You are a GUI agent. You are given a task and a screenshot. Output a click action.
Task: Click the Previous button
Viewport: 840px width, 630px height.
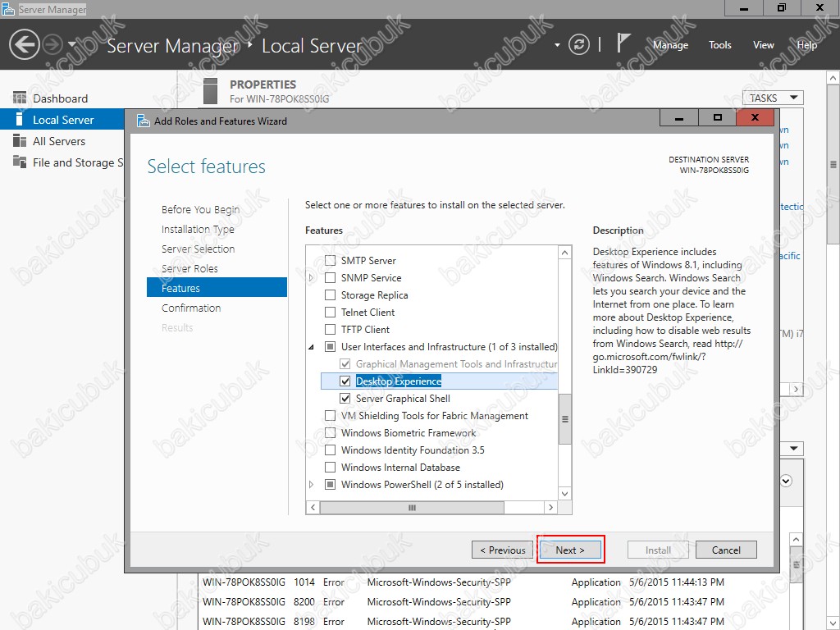pyautogui.click(x=503, y=550)
